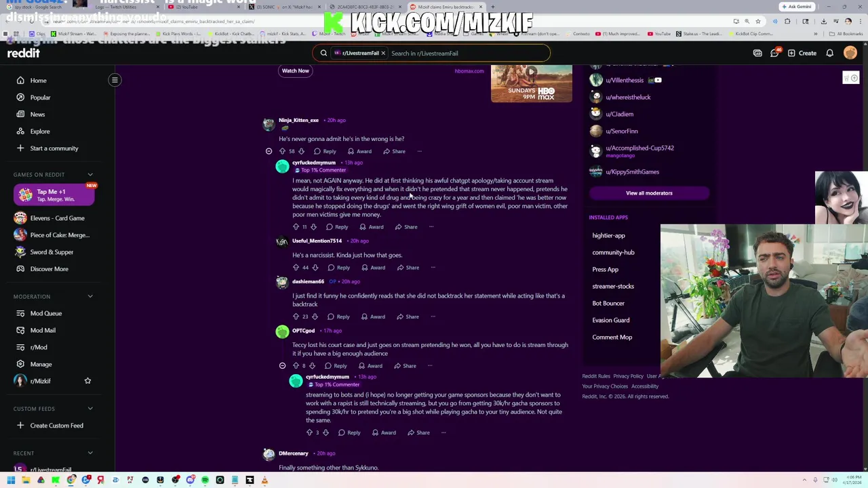Screen dimensions: 868x488
Task: Open News in the left sidebar
Action: (37, 115)
